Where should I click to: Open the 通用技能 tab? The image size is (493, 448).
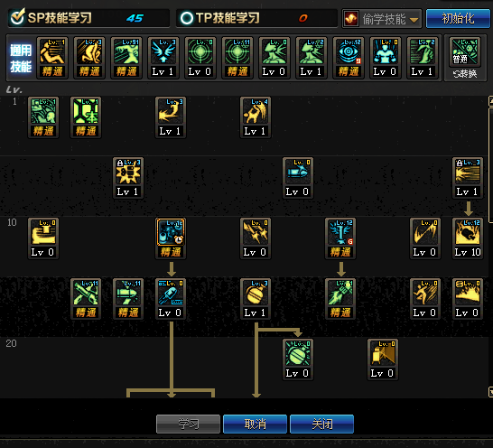21,58
